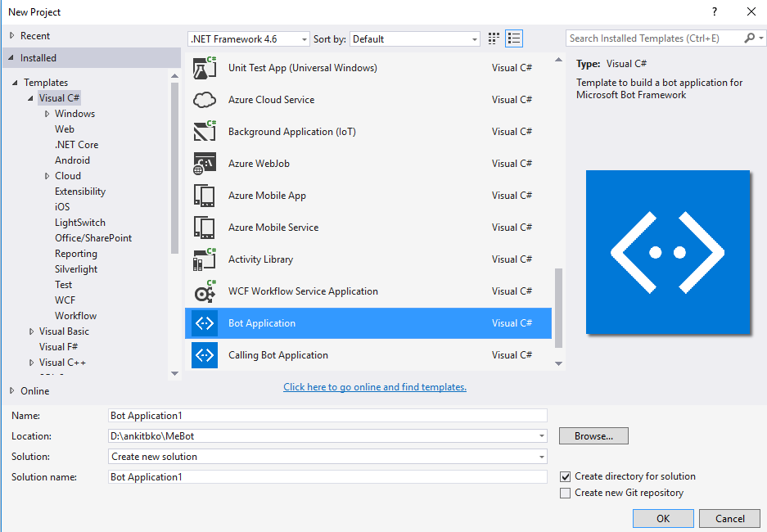
Task: Open the online templates link
Action: point(375,387)
